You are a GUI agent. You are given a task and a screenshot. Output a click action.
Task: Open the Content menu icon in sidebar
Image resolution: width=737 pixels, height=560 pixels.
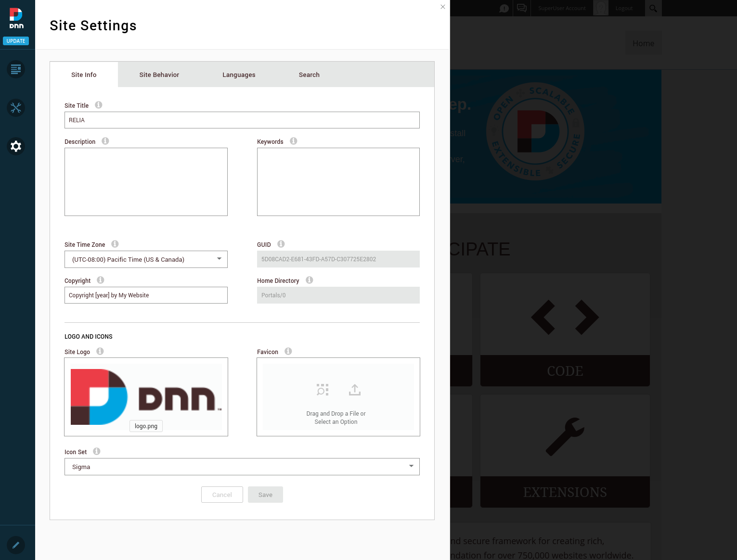(16, 70)
